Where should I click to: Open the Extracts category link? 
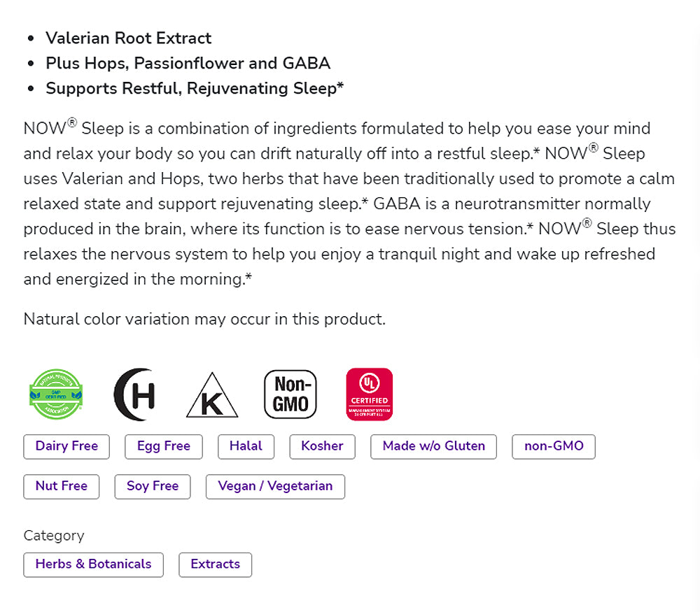point(215,564)
